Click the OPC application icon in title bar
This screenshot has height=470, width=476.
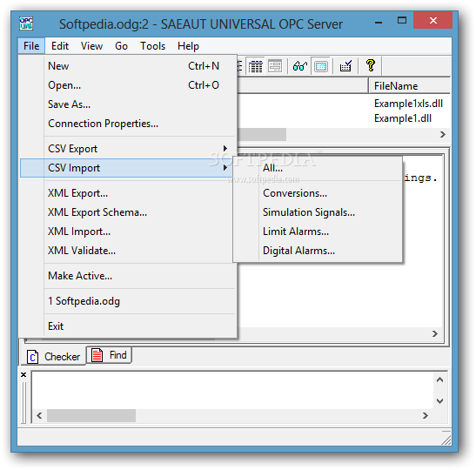click(x=26, y=23)
